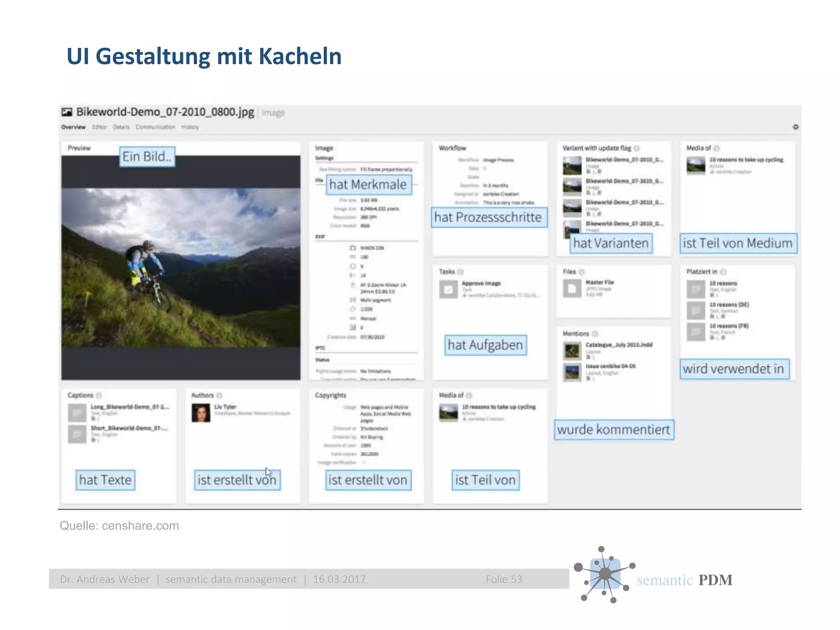This screenshot has height=630, width=840.
Task: Click info icon of Media of tile beside Copyrights
Action: 469,395
